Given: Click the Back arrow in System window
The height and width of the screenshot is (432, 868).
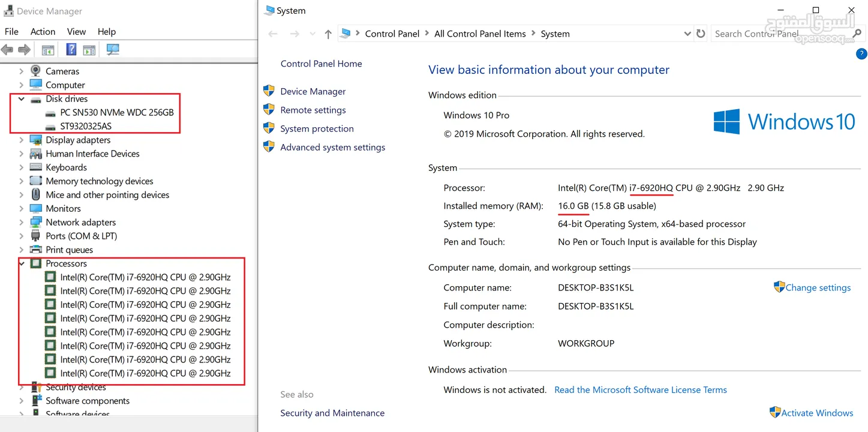Looking at the screenshot, I should click(x=273, y=34).
